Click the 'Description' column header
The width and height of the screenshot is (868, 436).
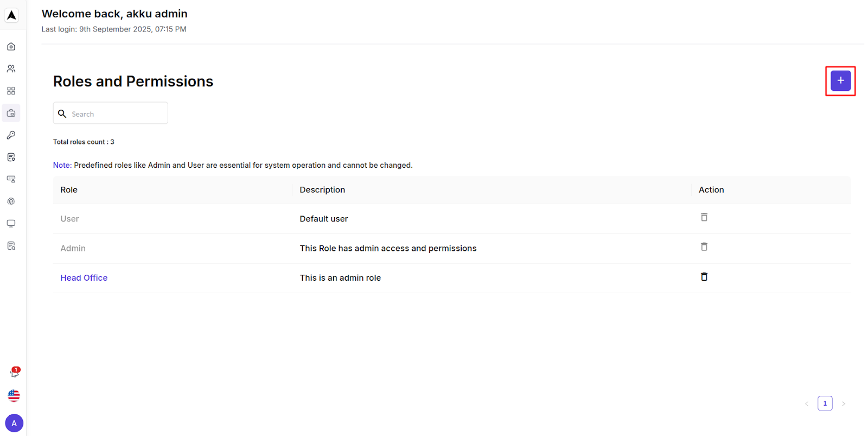tap(322, 189)
